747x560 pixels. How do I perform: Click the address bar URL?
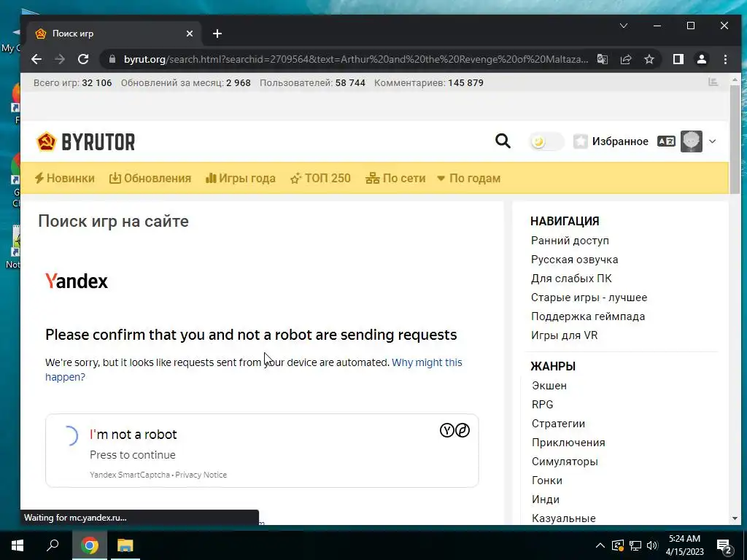coord(356,59)
